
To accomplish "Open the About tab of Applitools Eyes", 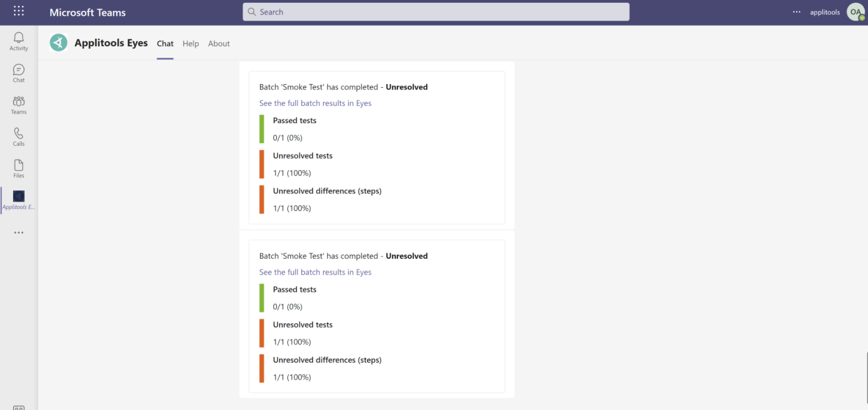I will pos(218,44).
